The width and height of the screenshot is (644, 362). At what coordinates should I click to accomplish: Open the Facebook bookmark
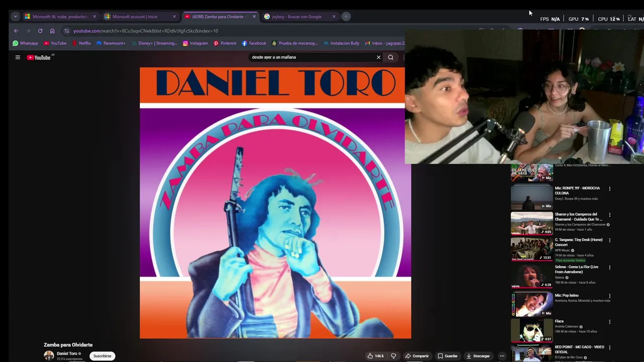pos(254,43)
